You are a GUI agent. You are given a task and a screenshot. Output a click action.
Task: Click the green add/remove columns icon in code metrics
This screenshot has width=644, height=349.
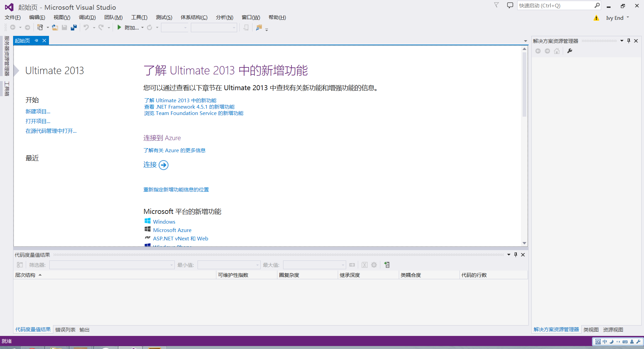(387, 265)
